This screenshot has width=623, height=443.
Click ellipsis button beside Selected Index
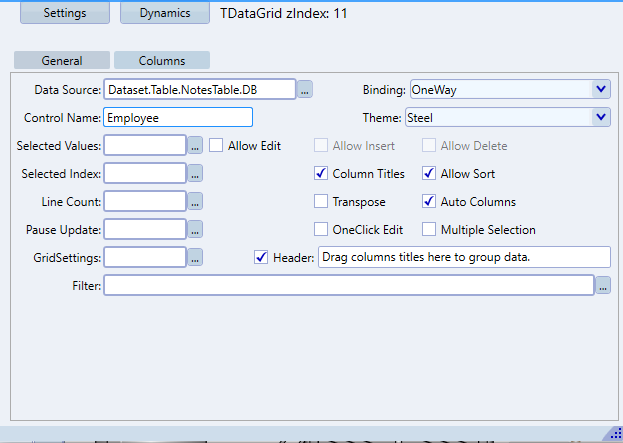coord(195,174)
